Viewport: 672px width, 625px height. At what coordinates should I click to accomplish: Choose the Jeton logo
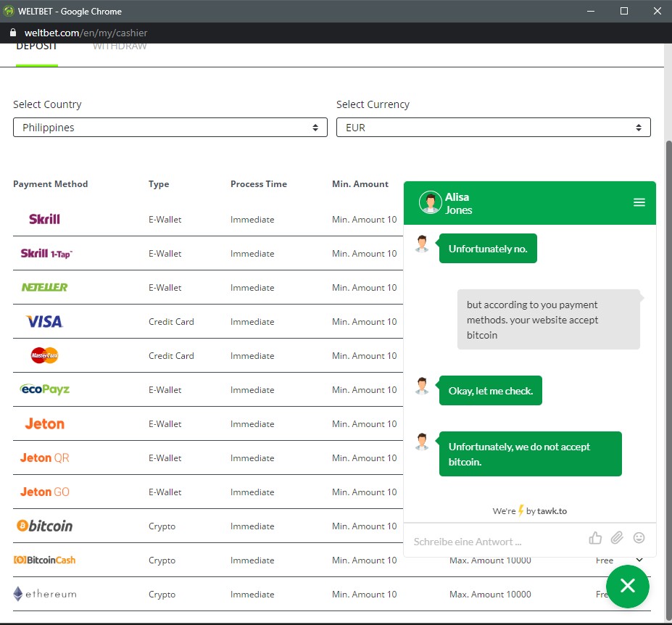[44, 423]
